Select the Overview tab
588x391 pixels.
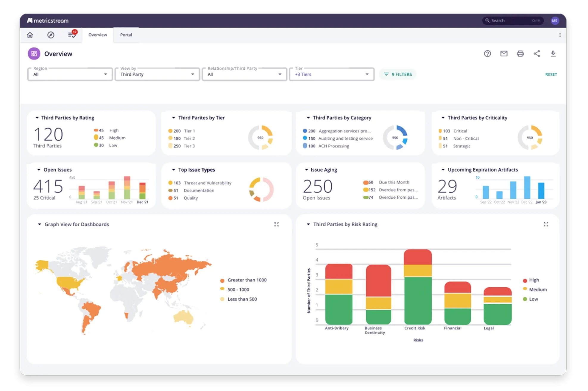(x=98, y=35)
